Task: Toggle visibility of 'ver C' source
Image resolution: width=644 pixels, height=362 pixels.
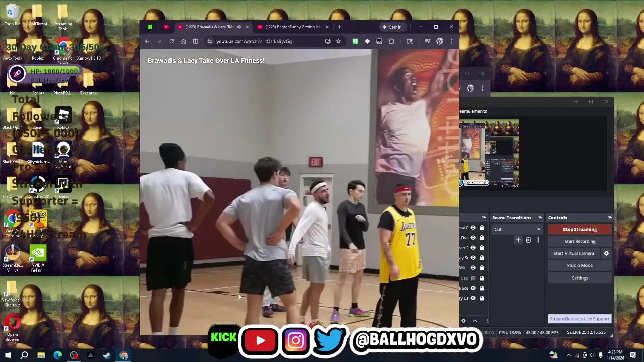Action: [x=473, y=248]
